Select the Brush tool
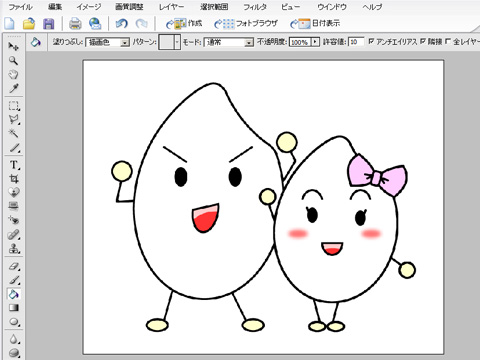This screenshot has width=480, height=360. click(14, 280)
